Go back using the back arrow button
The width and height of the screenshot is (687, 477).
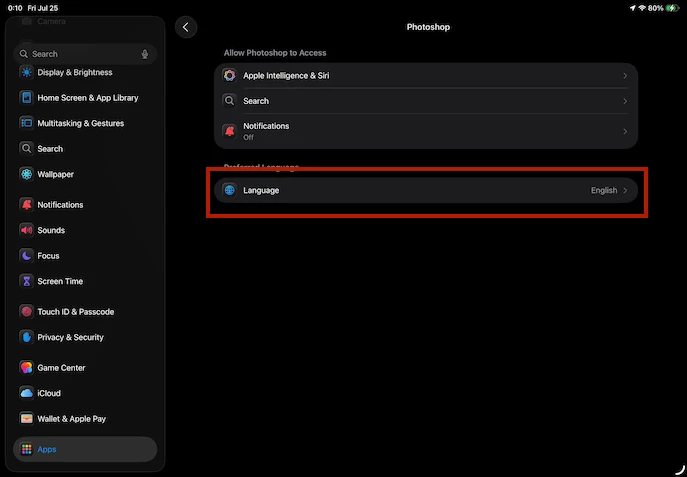186,27
